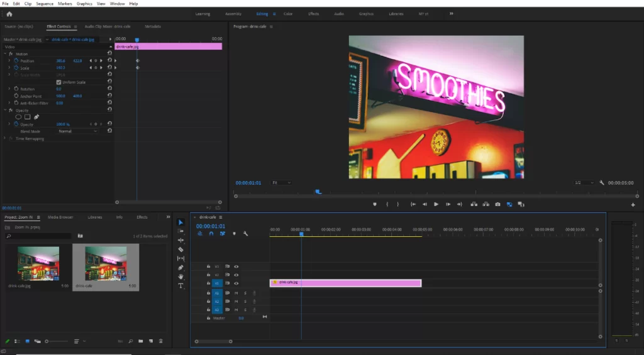Click the Home icon

9,14
